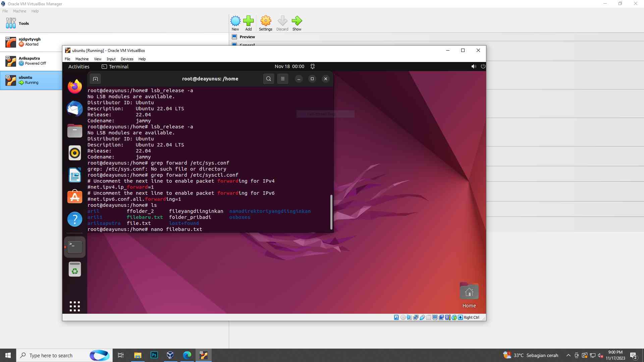Open File Explorer on Windows taskbar
Screen dimensions: 644x362
coord(138,355)
